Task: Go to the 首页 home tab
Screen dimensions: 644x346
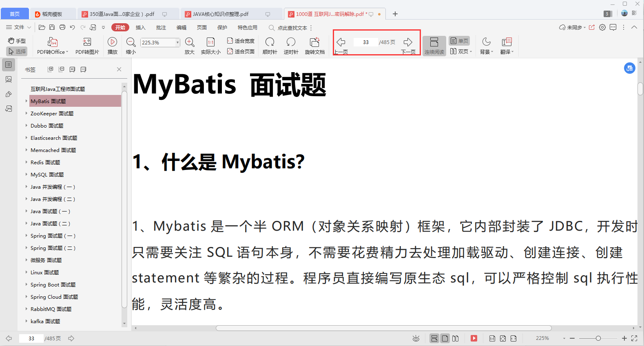Action: pos(15,14)
